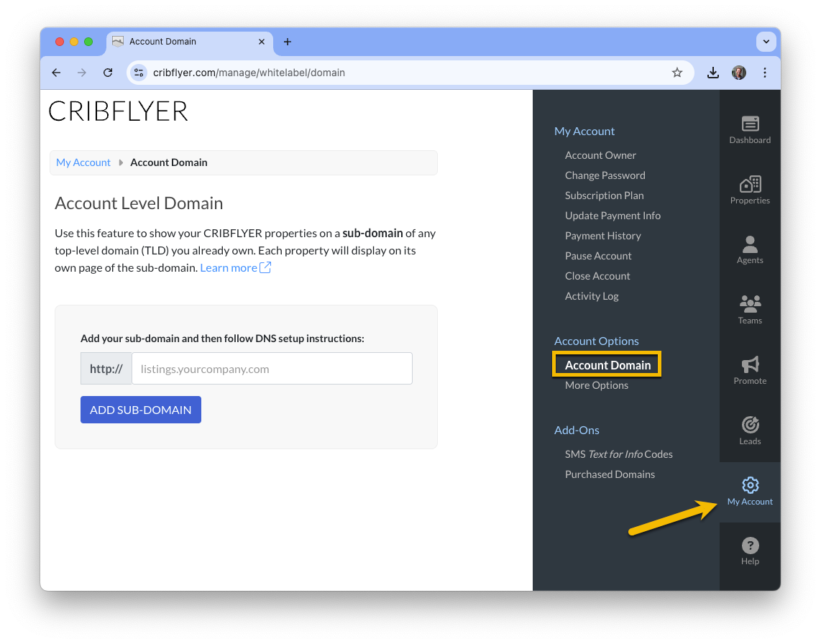Open Chrome three-dot menu
This screenshot has height=644, width=821.
tap(764, 73)
